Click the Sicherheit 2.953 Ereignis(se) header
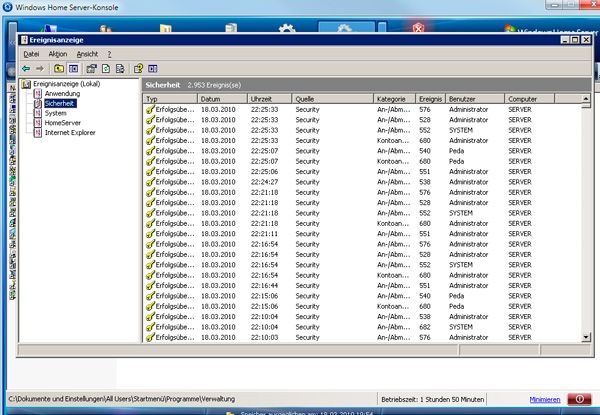This screenshot has height=415, width=600. tap(193, 85)
